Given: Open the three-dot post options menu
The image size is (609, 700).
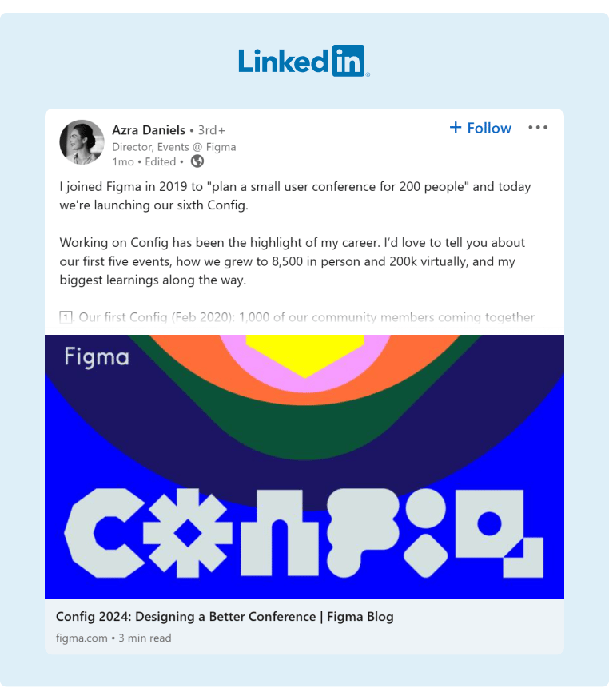Looking at the screenshot, I should (538, 127).
